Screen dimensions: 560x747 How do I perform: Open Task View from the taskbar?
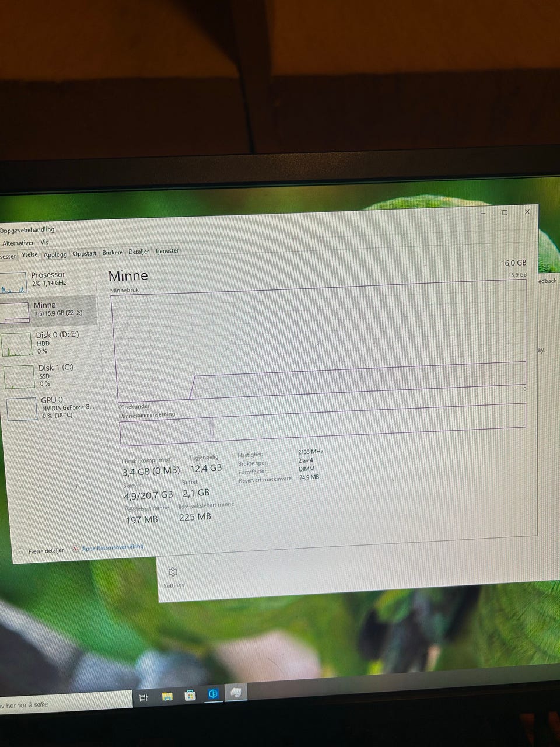pyautogui.click(x=143, y=697)
